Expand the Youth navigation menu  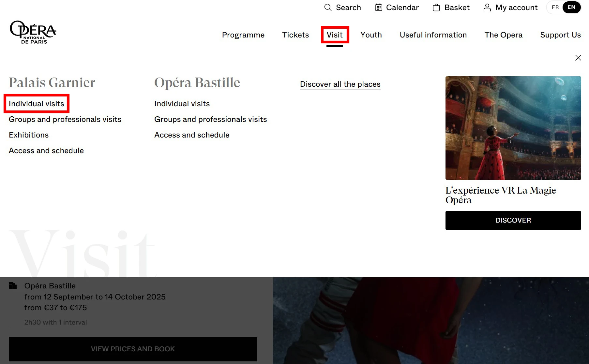[x=371, y=35]
